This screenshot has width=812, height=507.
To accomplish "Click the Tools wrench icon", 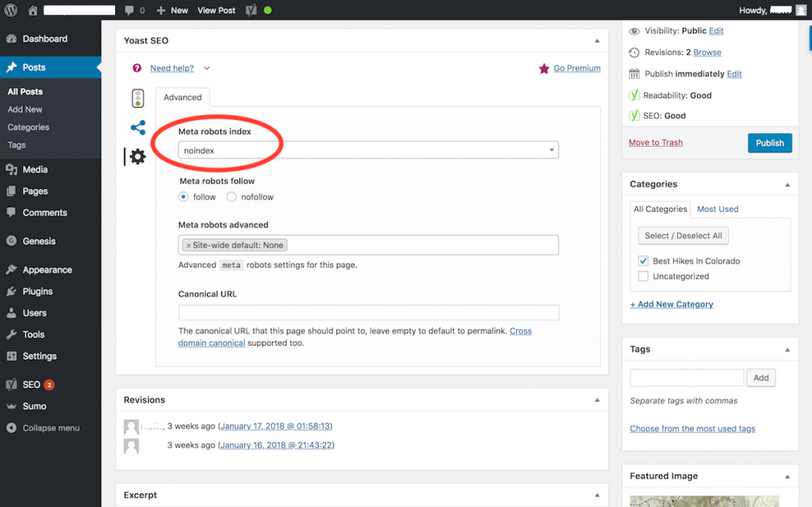I will (11, 334).
